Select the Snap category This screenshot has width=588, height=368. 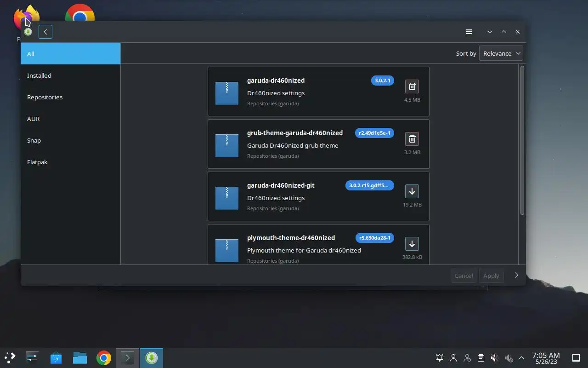click(x=71, y=140)
